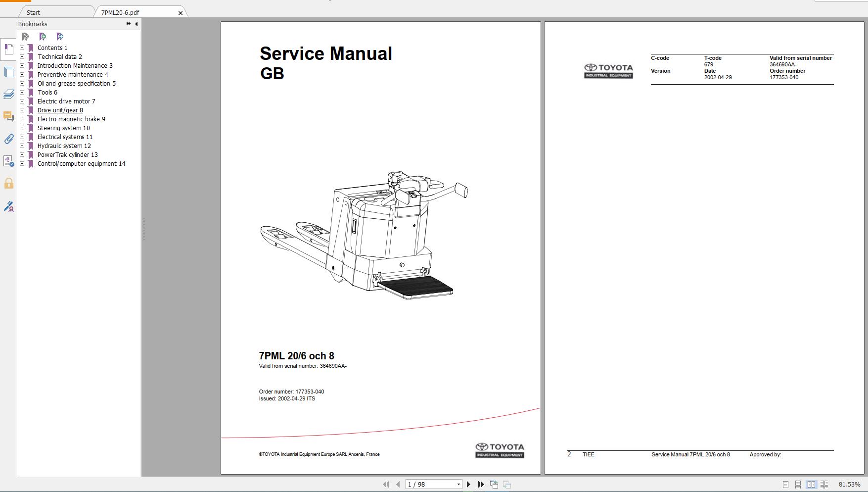Open the Bookmarks panel icon in sidebar
This screenshot has height=492, width=868.
pos(8,49)
